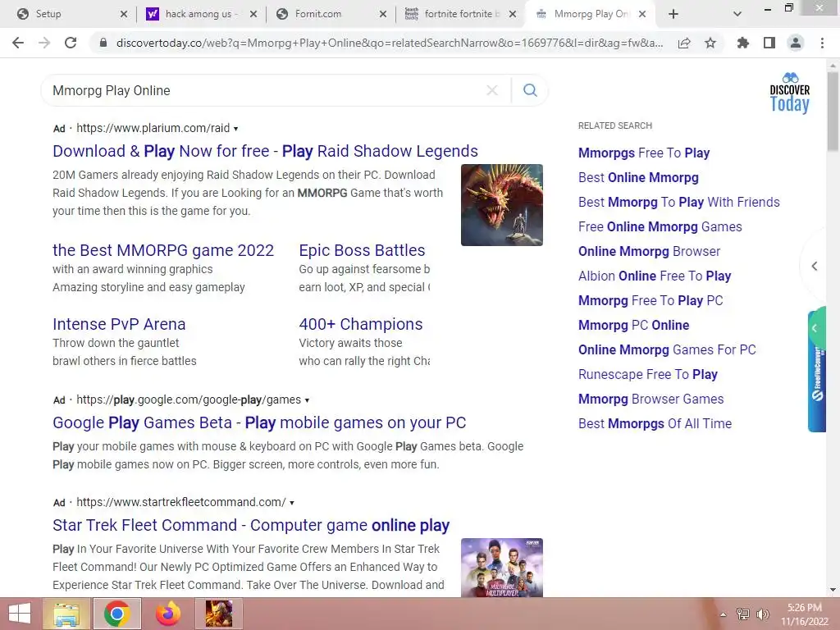Viewport: 840px width, 630px height.
Task: Go back to the previous page
Action: (x=18, y=43)
